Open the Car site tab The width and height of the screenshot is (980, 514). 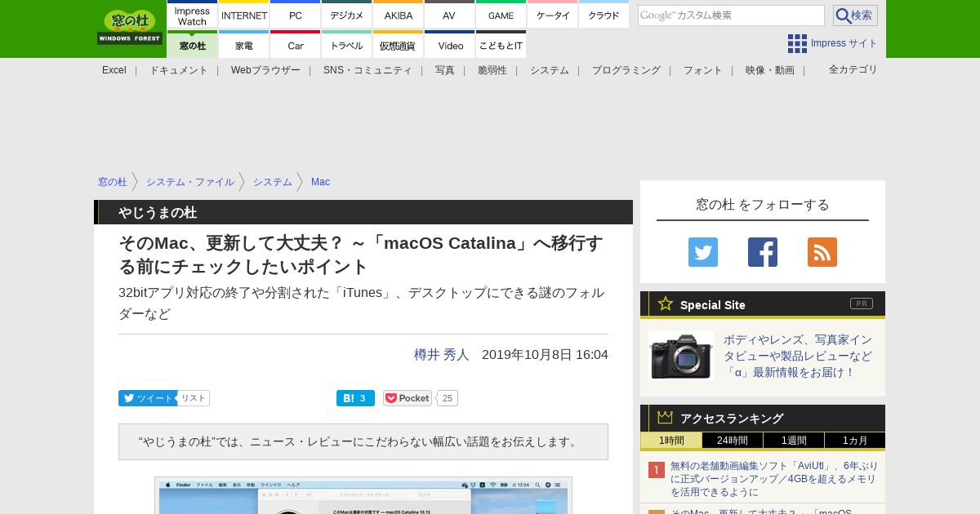coord(296,45)
